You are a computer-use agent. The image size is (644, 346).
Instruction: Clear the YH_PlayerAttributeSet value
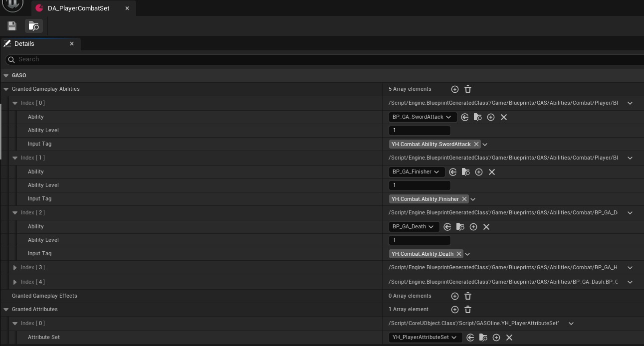pos(509,338)
